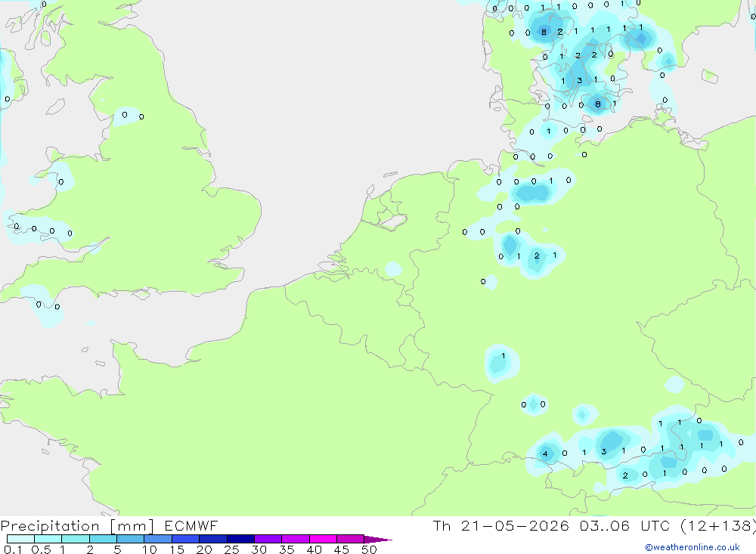Select the 10–15 mm legend color box

pos(158,539)
